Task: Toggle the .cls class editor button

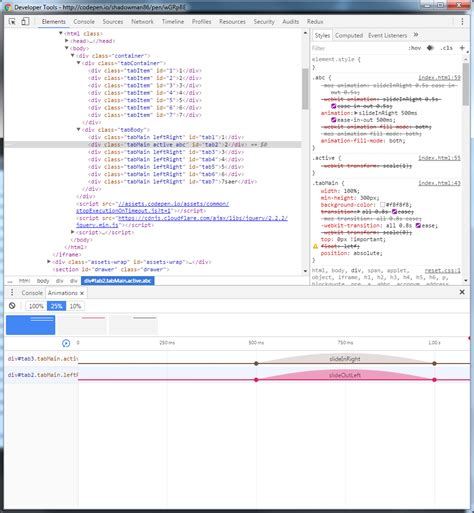Action: click(446, 48)
